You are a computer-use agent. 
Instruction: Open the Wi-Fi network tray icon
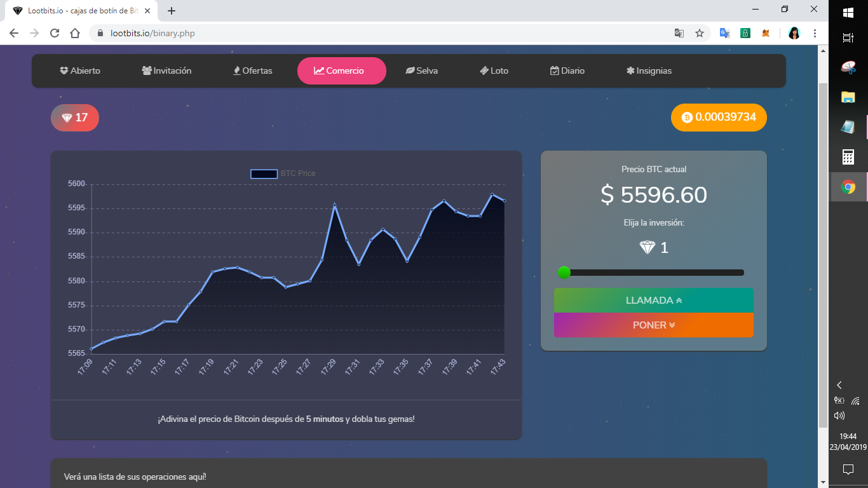[x=856, y=400]
